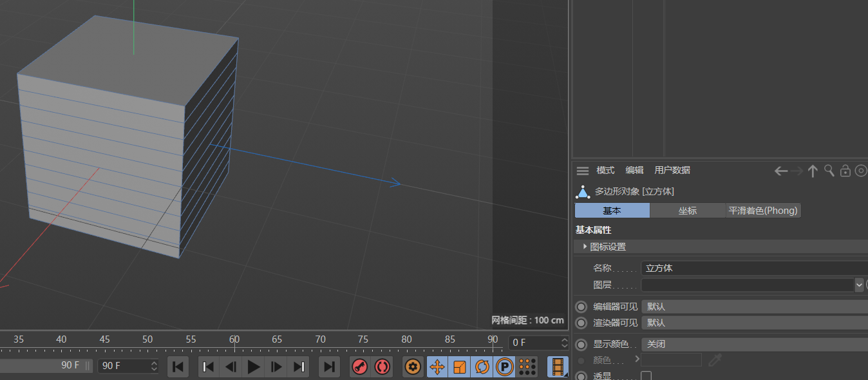The image size is (868, 380).
Task: Click the Play Forward button
Action: click(254, 367)
